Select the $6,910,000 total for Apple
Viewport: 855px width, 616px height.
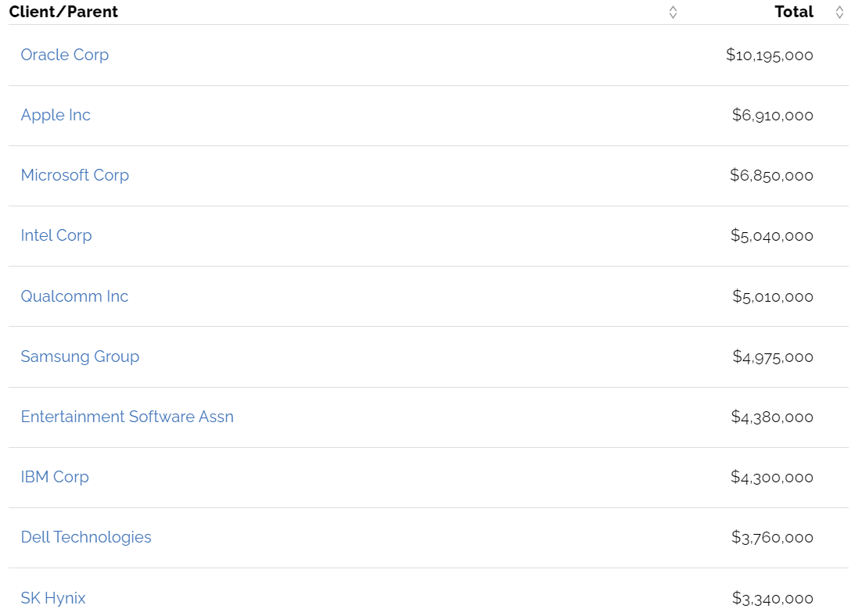point(773,115)
